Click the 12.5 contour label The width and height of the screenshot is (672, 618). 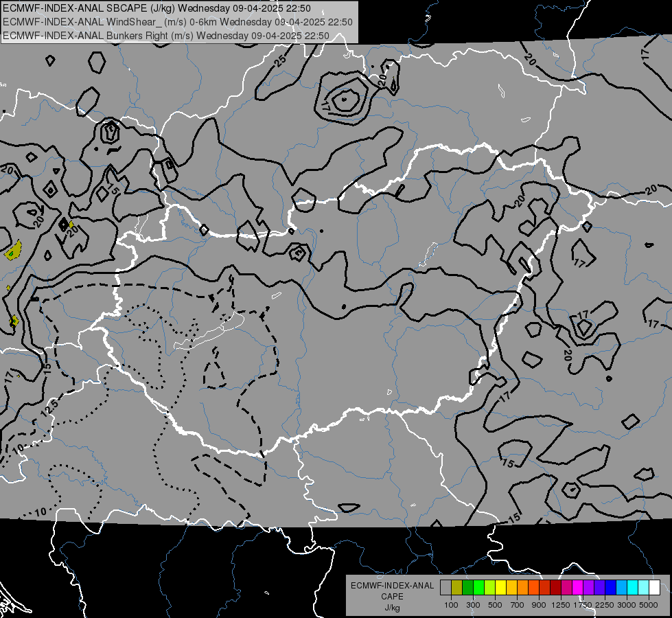[49, 409]
